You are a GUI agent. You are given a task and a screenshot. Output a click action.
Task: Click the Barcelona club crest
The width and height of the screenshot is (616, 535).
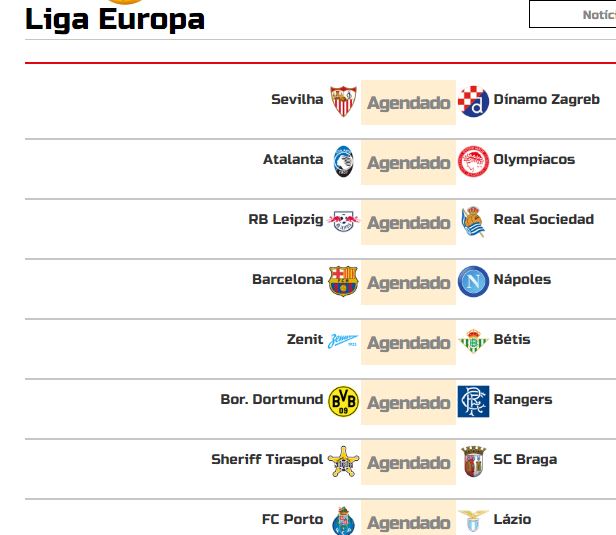point(343,281)
